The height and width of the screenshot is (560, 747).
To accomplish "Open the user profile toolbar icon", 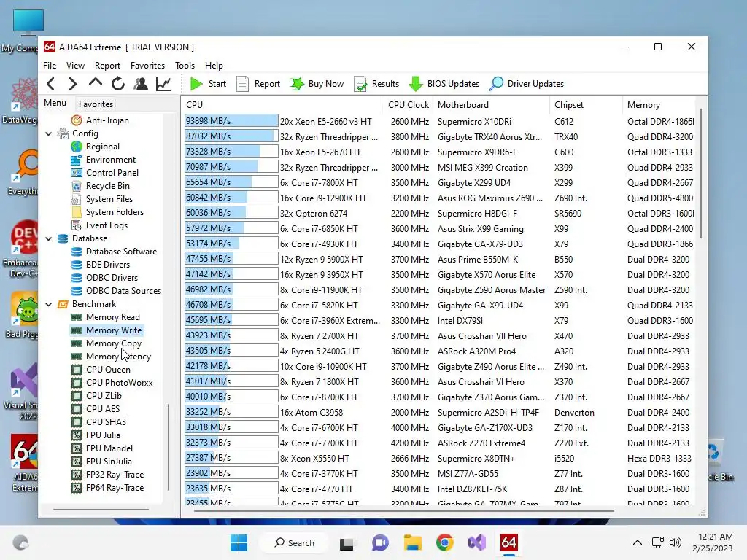I will 141,84.
